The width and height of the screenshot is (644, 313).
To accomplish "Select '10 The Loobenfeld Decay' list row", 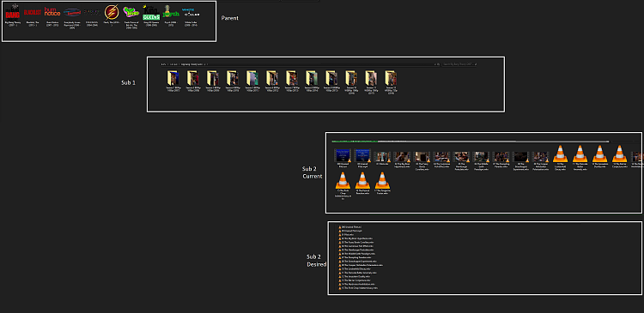I will pos(355,269).
